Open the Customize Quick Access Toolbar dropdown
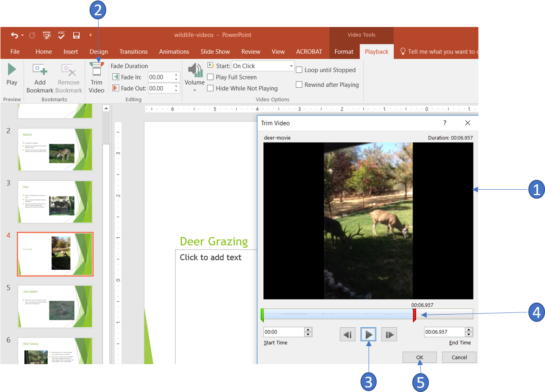545x392 pixels. coord(90,35)
